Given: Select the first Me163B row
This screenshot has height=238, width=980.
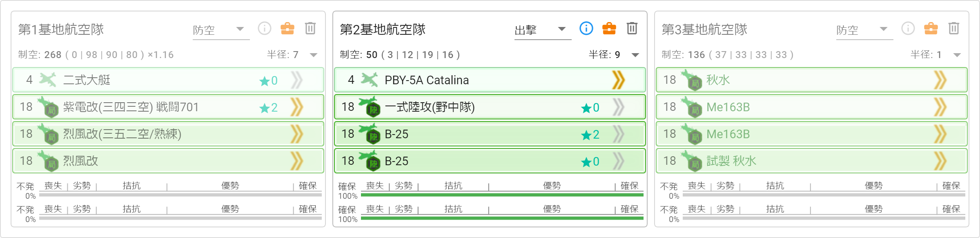Looking at the screenshot, I should tap(812, 107).
